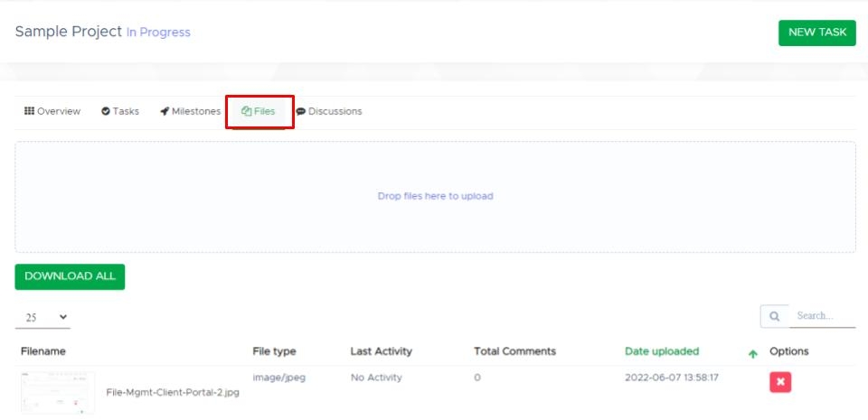Image resolution: width=868 pixels, height=420 pixels.
Task: Click the File-Mgmt-Client-Portal-2.jpg filename
Action: 173,393
